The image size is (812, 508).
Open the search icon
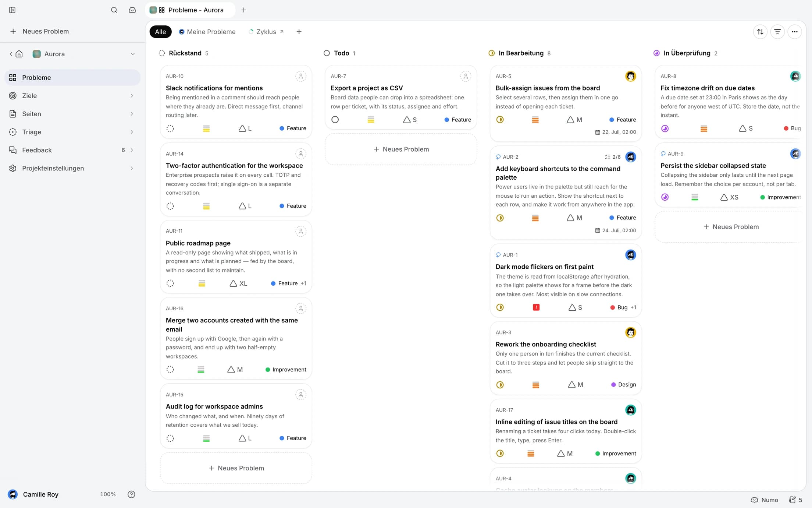(114, 10)
